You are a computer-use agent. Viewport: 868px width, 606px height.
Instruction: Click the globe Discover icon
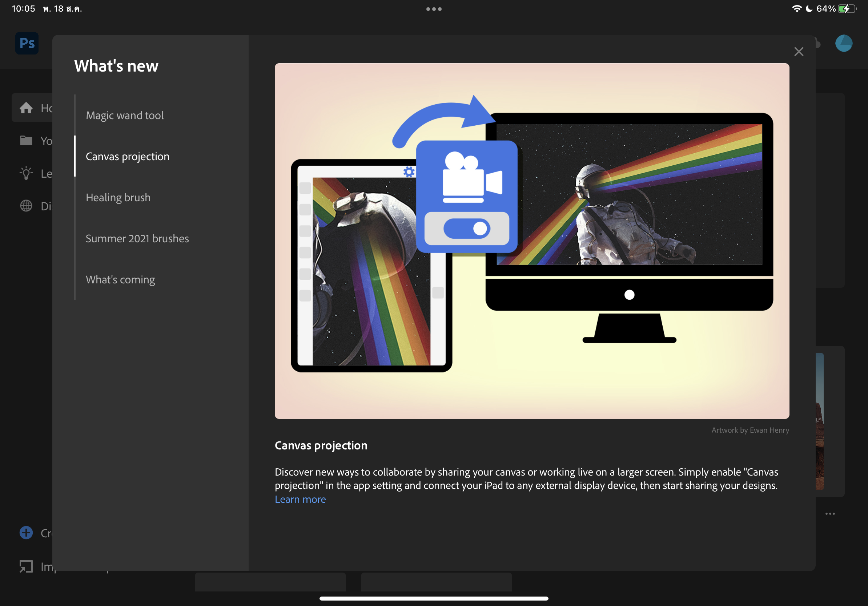click(x=26, y=206)
